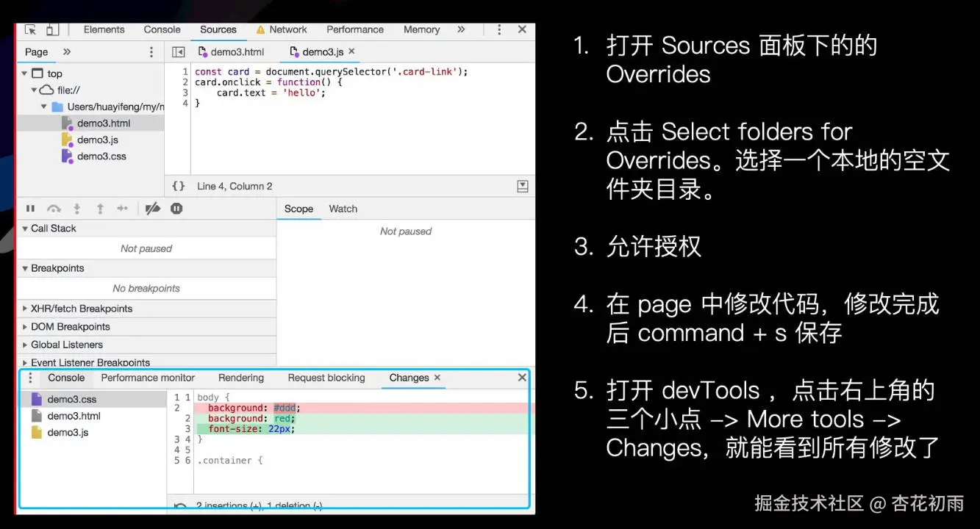Click the pretty print braces icon
The height and width of the screenshot is (529, 980).
(179, 187)
